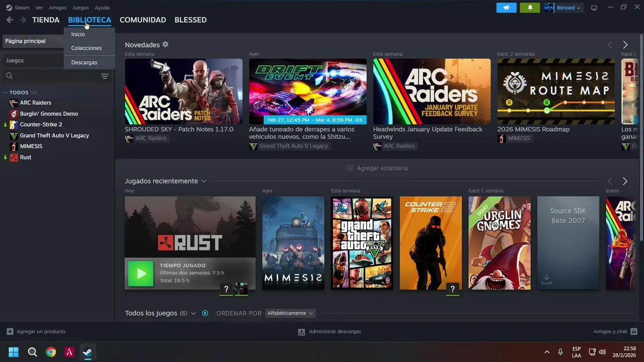Click Agregar un producto link
This screenshot has width=644, height=362.
pos(41,331)
